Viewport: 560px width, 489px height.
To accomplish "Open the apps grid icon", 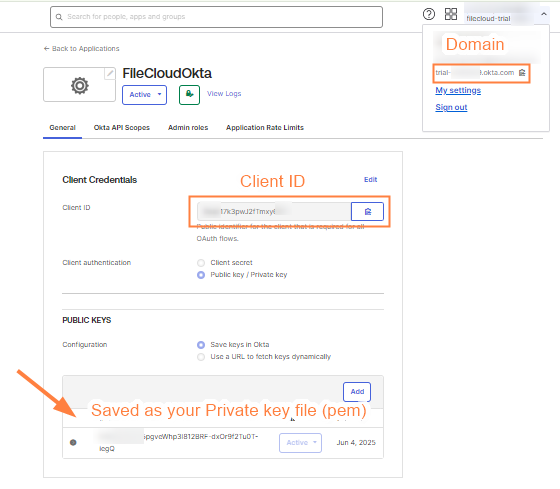I will pos(451,14).
